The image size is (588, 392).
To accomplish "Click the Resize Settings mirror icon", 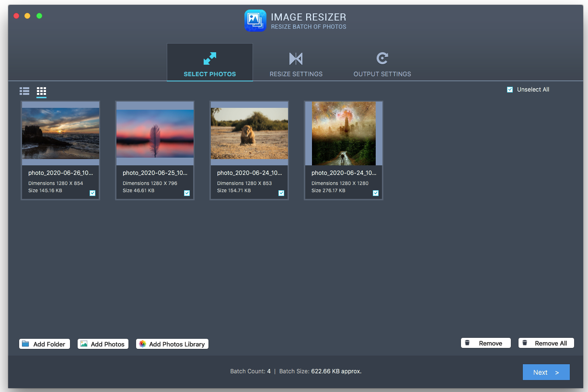I will pos(296,58).
